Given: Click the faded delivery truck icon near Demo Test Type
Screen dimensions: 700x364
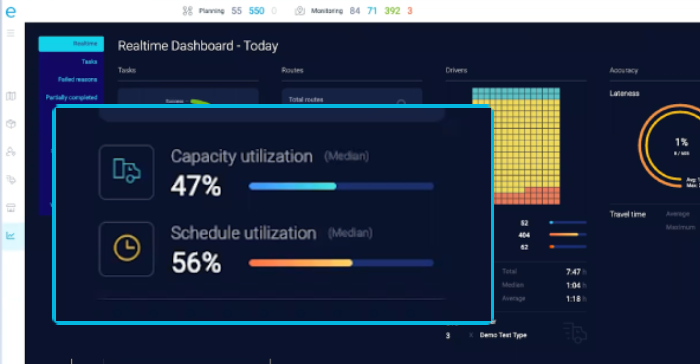Looking at the screenshot, I should [575, 333].
